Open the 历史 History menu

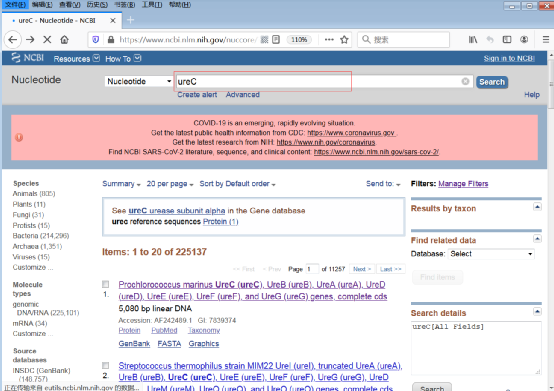pos(97,5)
